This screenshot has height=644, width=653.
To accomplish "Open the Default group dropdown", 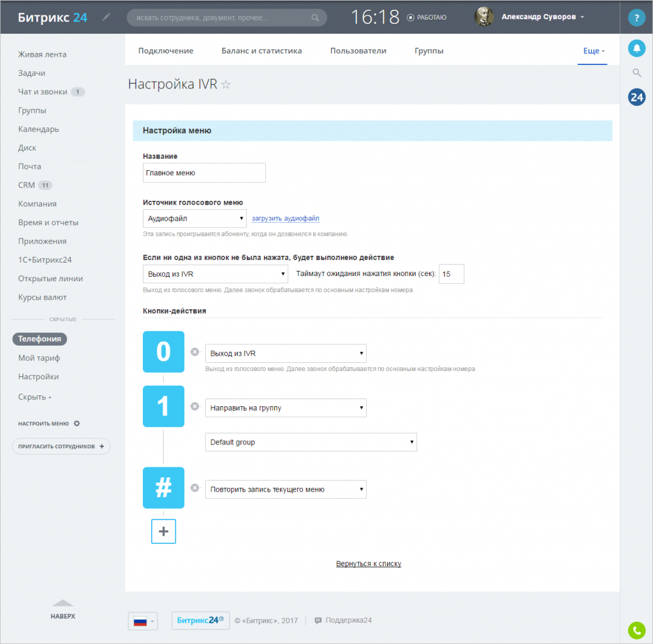I will click(311, 442).
